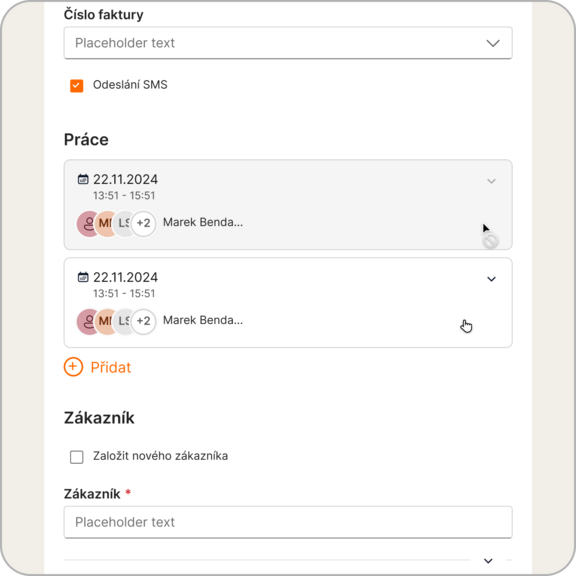Click the Přidat link to add work
The height and width of the screenshot is (576, 576).
point(111,367)
